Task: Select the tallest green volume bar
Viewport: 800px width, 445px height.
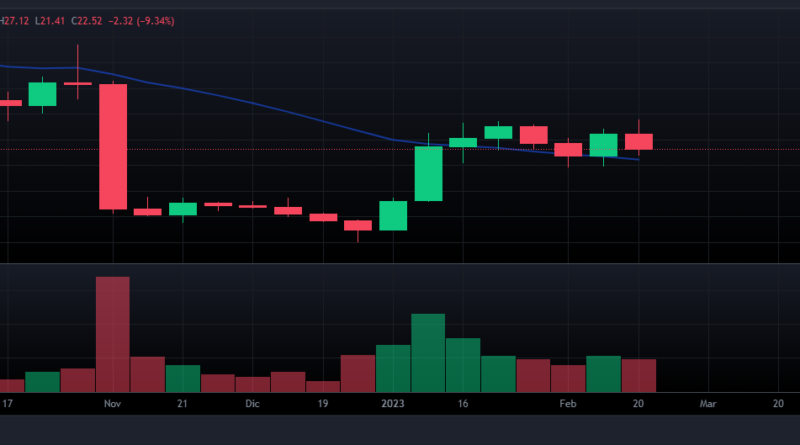Action: pos(428,353)
